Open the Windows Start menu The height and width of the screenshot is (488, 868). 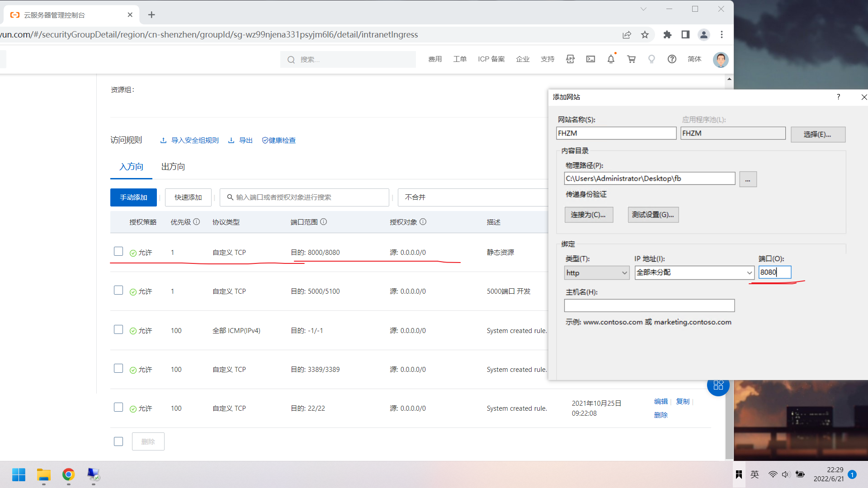tap(19, 474)
